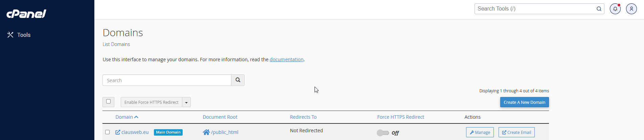Click the Manage wrench button

[480, 132]
